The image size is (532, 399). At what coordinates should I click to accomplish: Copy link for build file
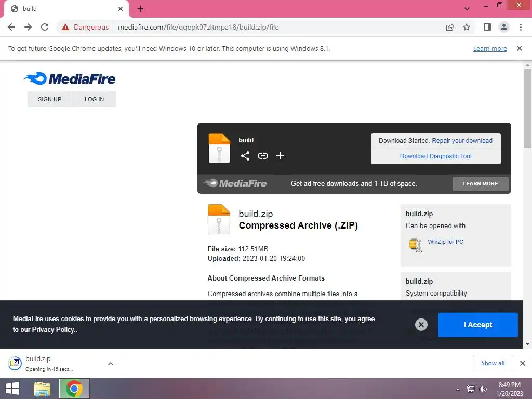pyautogui.click(x=262, y=156)
